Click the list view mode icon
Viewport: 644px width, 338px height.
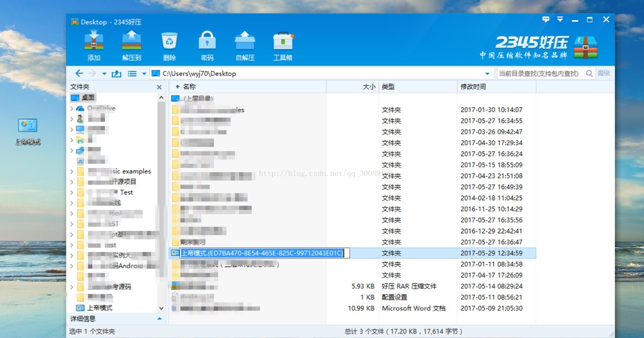[x=132, y=73]
